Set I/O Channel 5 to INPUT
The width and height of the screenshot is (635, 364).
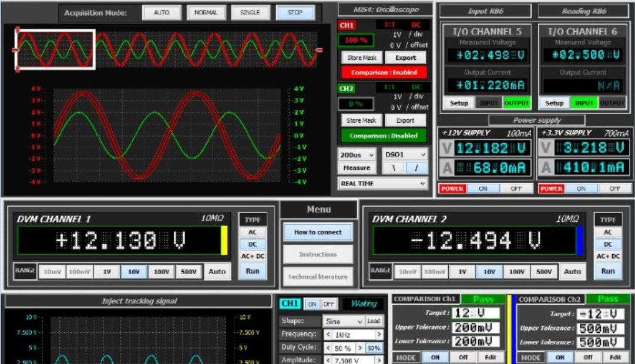(488, 103)
